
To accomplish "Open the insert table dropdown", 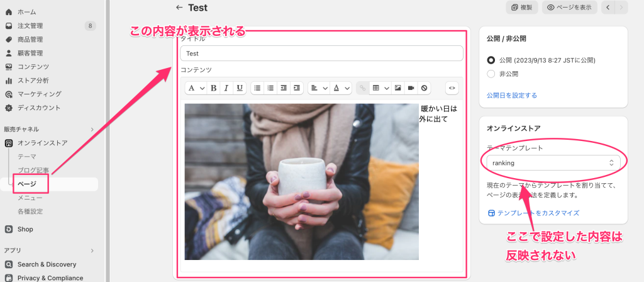I will tap(380, 88).
